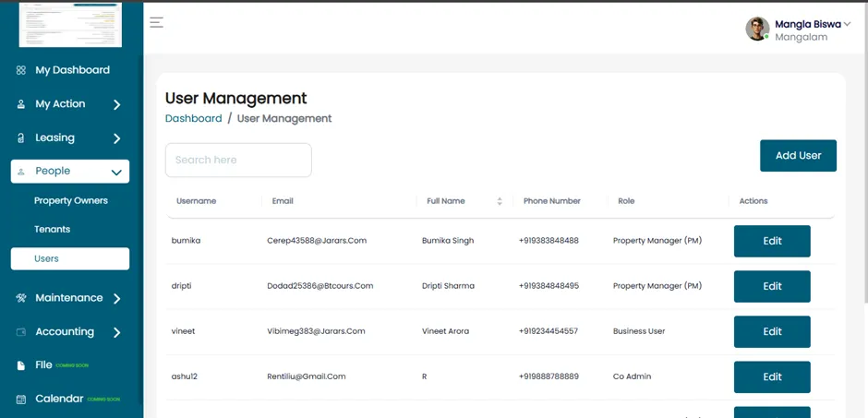Edit the ashu12 user row

pyautogui.click(x=772, y=377)
